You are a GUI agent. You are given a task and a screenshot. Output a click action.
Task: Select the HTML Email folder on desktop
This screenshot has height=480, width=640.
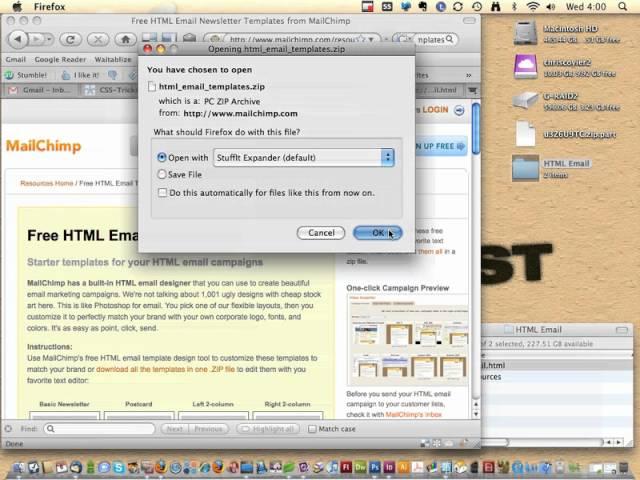pos(525,167)
